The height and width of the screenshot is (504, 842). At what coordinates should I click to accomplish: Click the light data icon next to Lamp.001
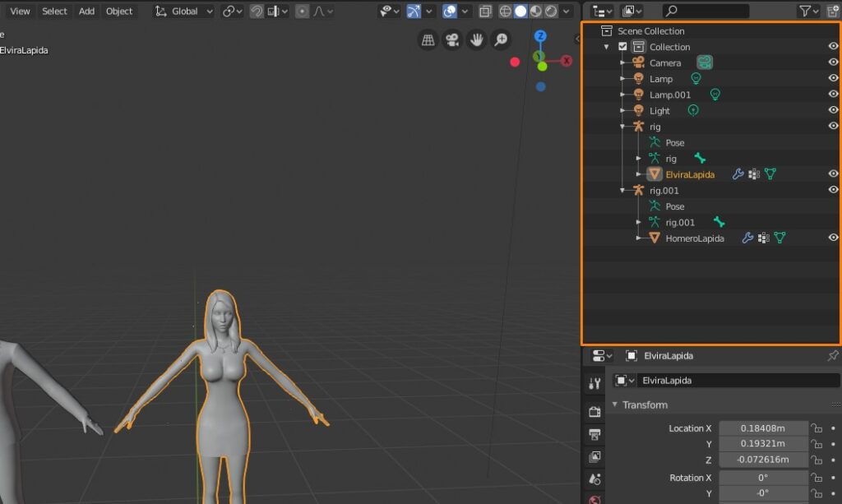[715, 95]
